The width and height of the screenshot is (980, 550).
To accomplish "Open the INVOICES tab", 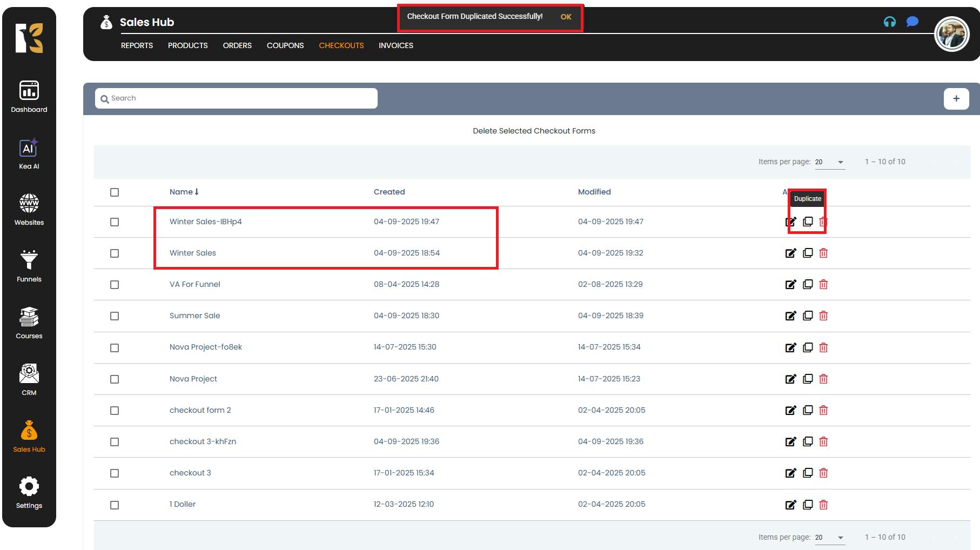I will point(395,45).
